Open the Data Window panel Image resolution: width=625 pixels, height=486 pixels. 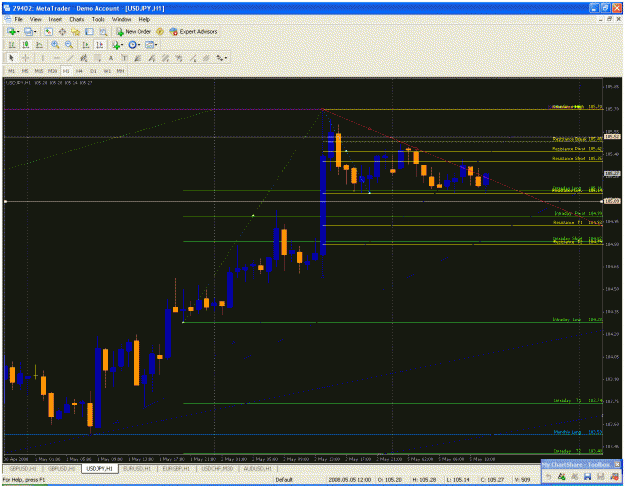pyautogui.click(x=62, y=32)
